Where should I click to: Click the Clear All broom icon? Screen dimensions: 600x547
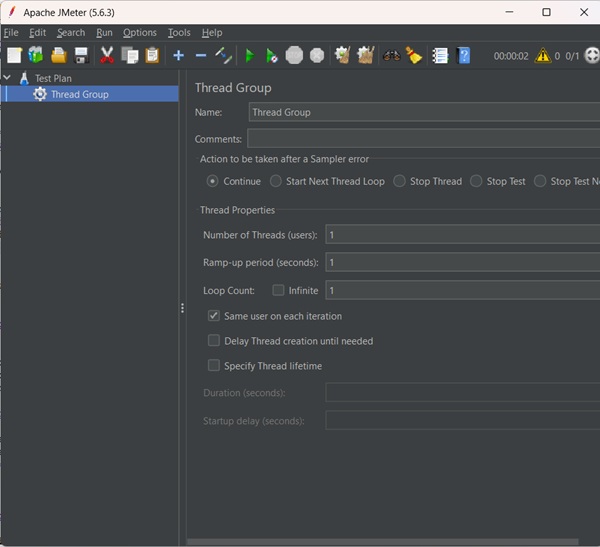[x=365, y=55]
